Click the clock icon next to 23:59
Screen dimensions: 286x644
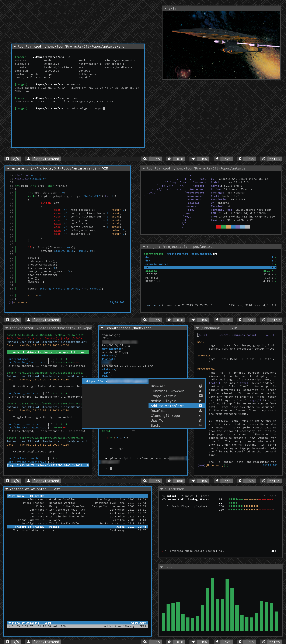coord(264,320)
